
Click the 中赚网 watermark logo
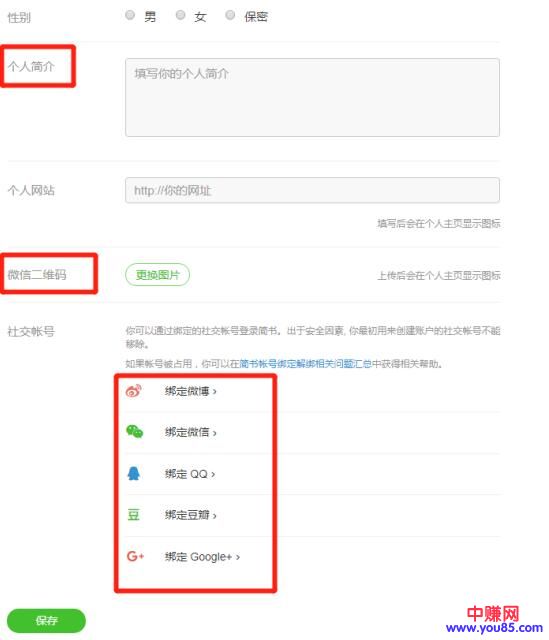pos(493,613)
